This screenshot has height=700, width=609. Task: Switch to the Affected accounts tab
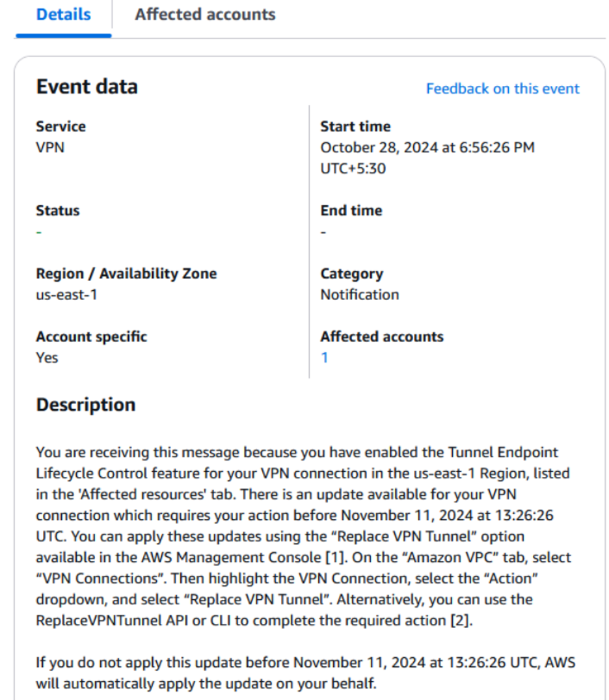pyautogui.click(x=205, y=14)
